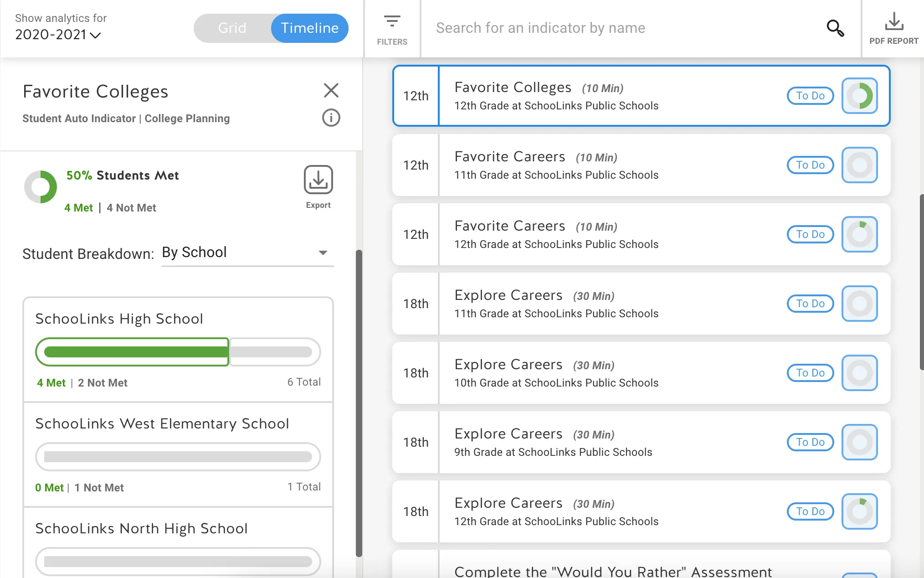Click the SchooLinks High School not met bar
The width and height of the screenshot is (924, 578).
click(275, 352)
